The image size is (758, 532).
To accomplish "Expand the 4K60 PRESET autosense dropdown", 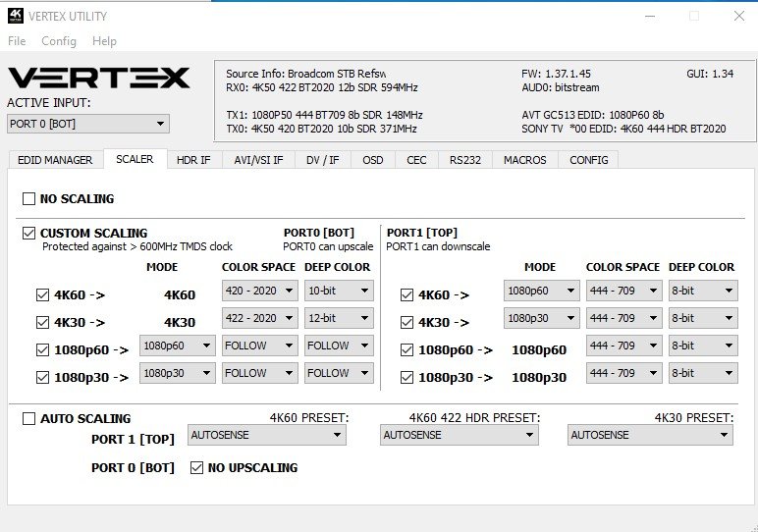I will tap(266, 435).
